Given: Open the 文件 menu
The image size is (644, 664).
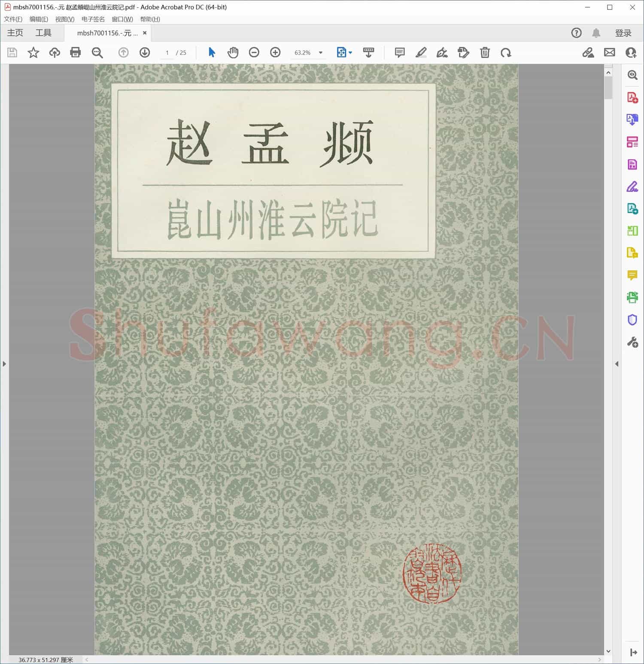Looking at the screenshot, I should tap(13, 19).
